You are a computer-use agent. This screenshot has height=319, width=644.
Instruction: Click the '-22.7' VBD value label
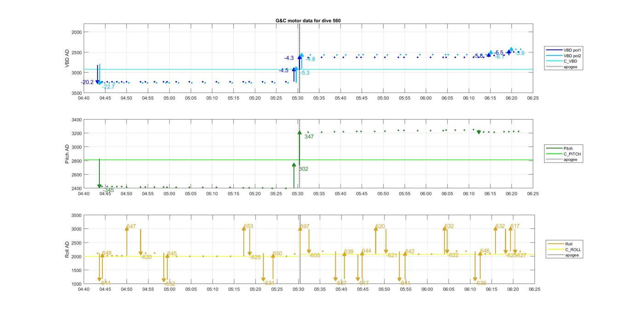(109, 87)
